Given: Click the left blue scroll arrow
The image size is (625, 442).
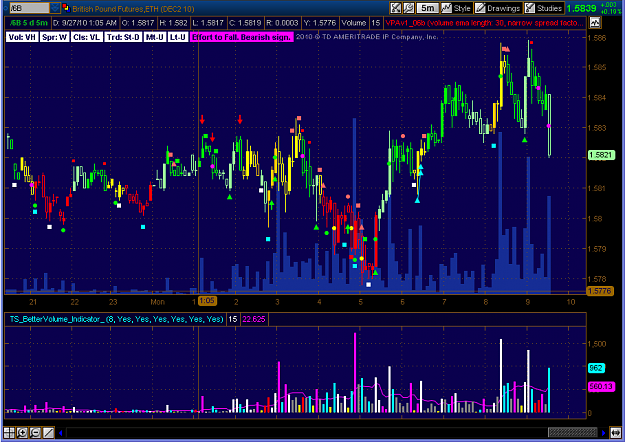Looking at the screenshot, I should tap(61, 432).
